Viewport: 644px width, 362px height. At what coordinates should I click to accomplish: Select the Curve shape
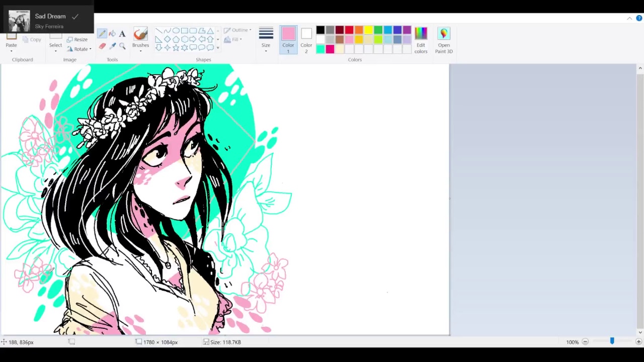pyautogui.click(x=167, y=31)
